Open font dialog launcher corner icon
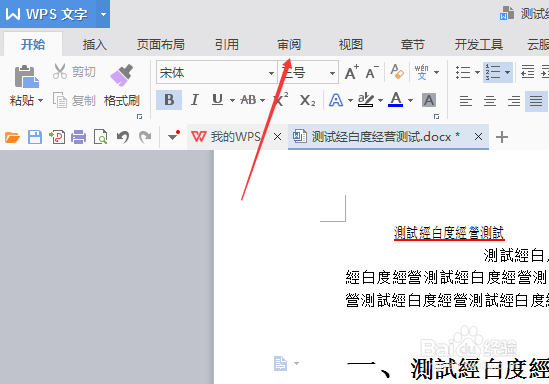This screenshot has width=549, height=384. pyautogui.click(x=436, y=117)
